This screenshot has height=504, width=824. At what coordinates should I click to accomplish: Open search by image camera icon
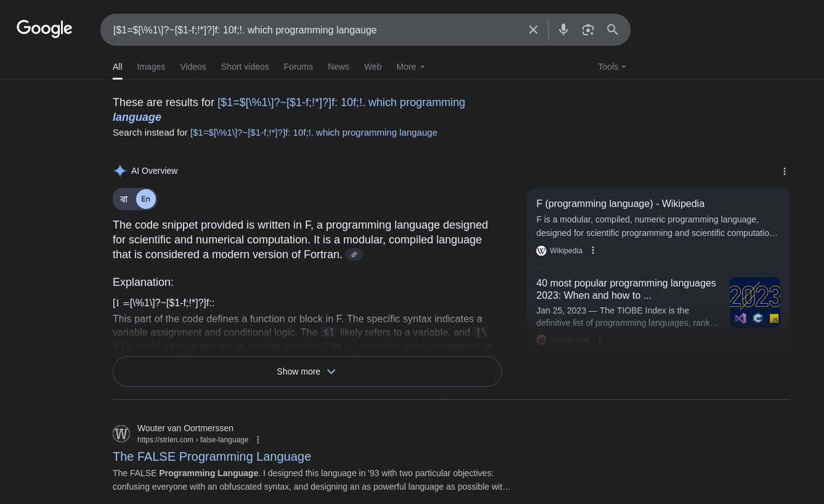point(588,30)
